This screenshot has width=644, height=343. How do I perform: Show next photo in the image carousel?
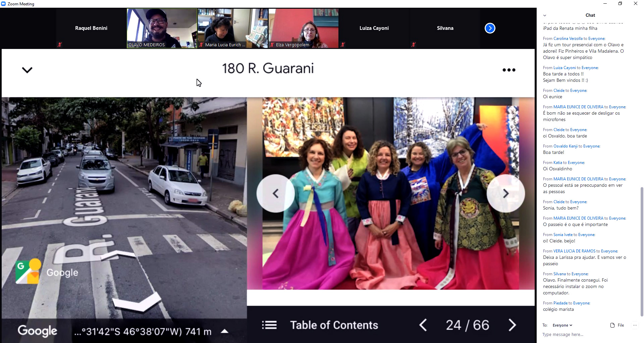(x=505, y=193)
